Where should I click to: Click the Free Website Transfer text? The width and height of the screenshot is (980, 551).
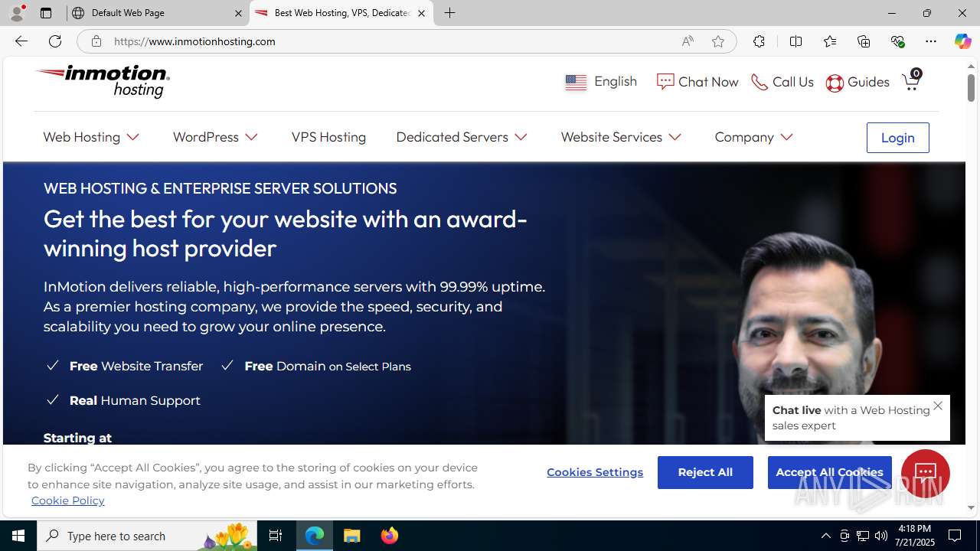[x=136, y=366]
